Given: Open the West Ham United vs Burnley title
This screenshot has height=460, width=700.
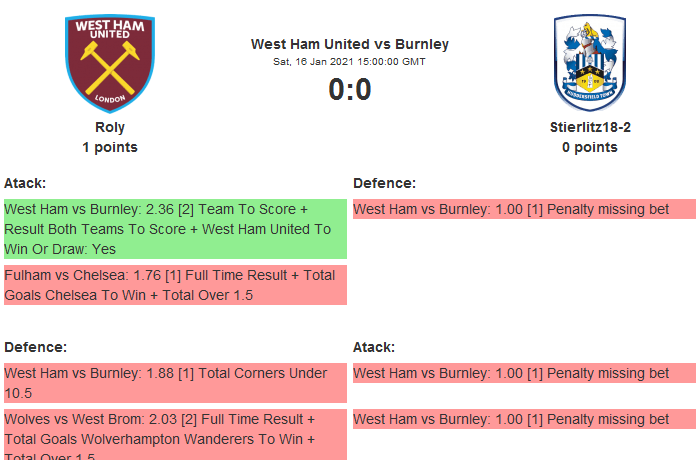Looking at the screenshot, I should click(350, 44).
